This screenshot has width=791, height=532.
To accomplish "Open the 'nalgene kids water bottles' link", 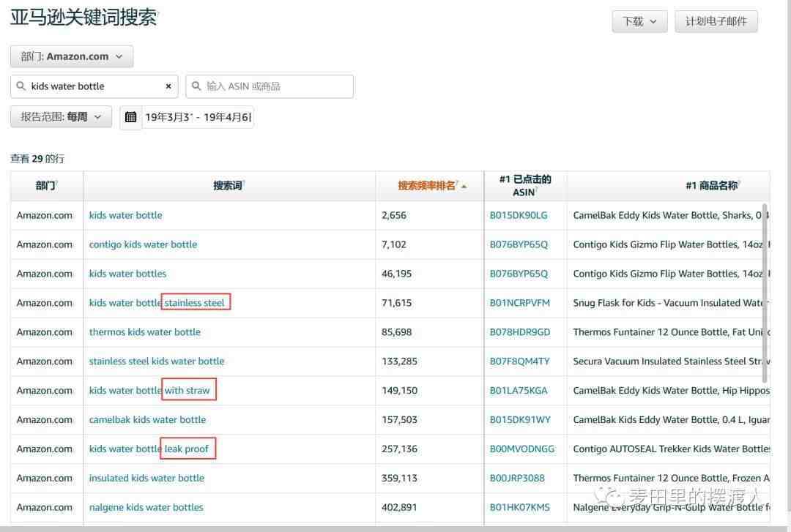I will [146, 508].
